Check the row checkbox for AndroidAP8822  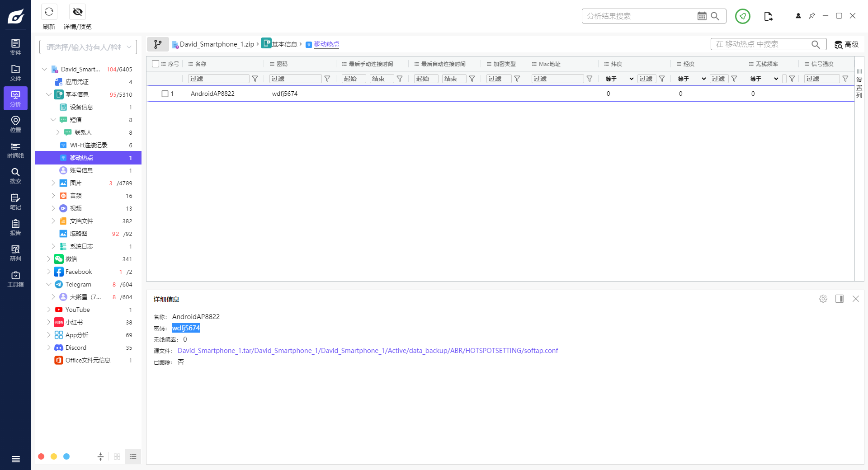click(165, 94)
